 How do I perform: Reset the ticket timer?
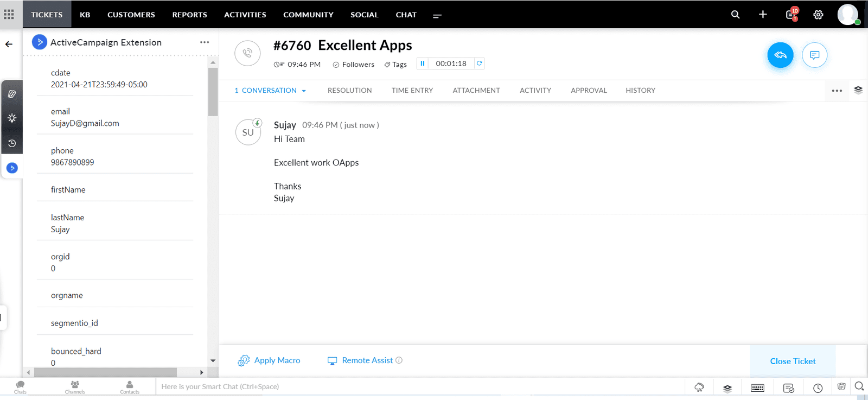[x=480, y=64]
